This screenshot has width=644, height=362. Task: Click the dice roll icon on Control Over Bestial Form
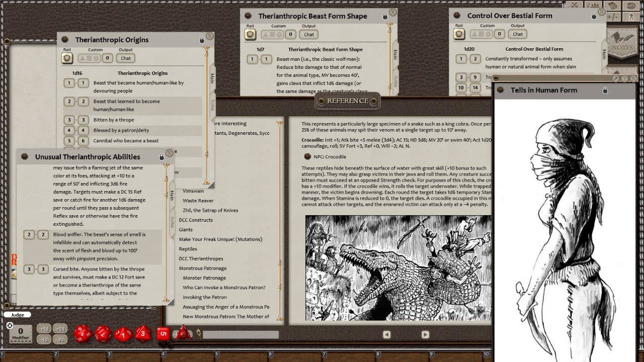(x=458, y=34)
